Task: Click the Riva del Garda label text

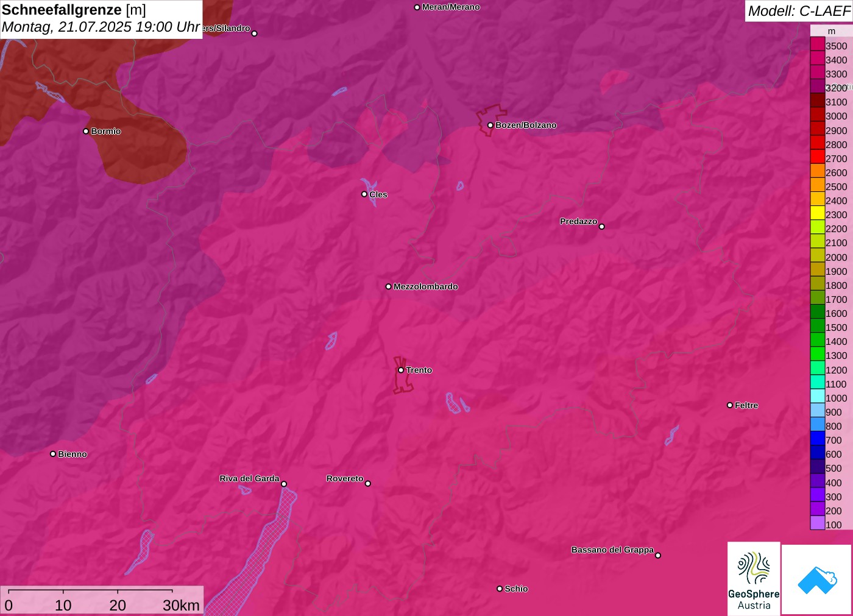Action: click(x=249, y=478)
